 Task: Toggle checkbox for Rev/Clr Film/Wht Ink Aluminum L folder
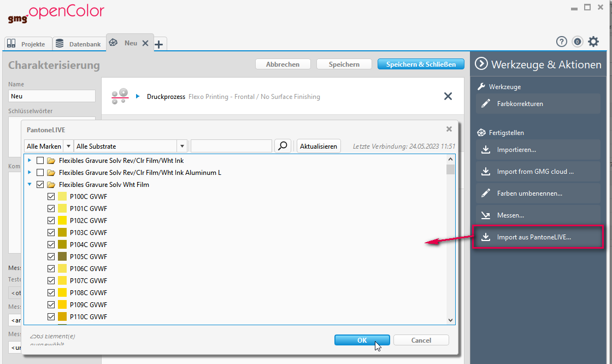[40, 173]
